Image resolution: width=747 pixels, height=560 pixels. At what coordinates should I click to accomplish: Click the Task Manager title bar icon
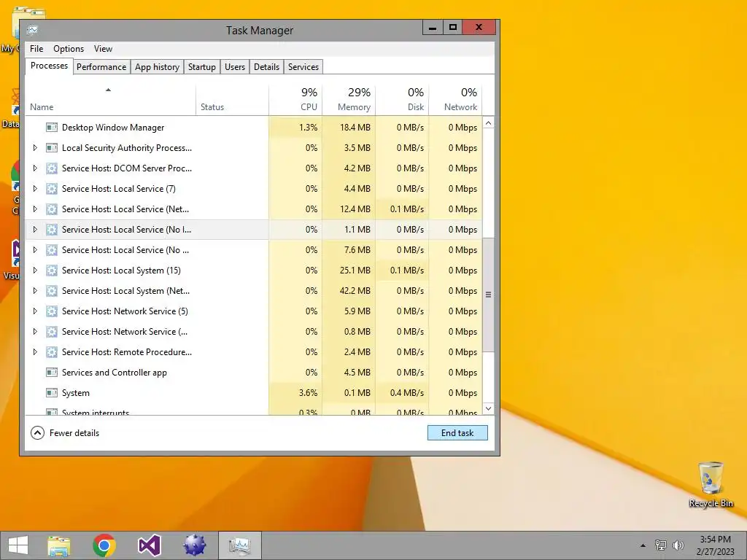point(32,30)
